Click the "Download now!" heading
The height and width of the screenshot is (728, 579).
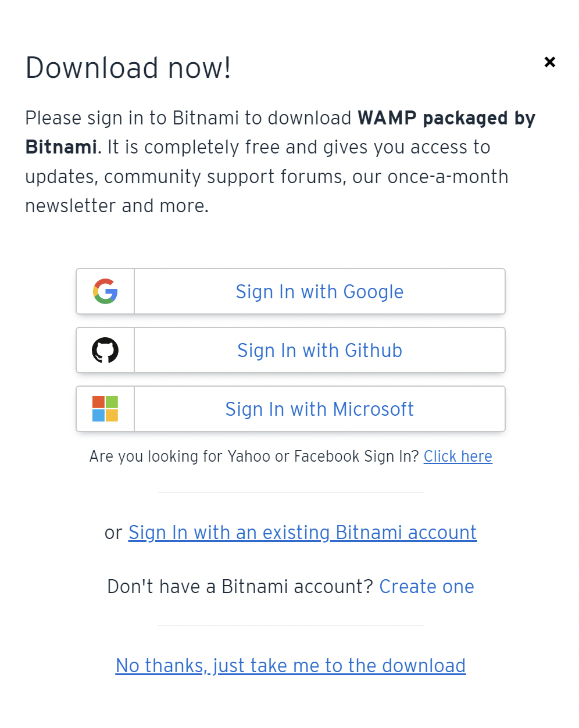(128, 68)
